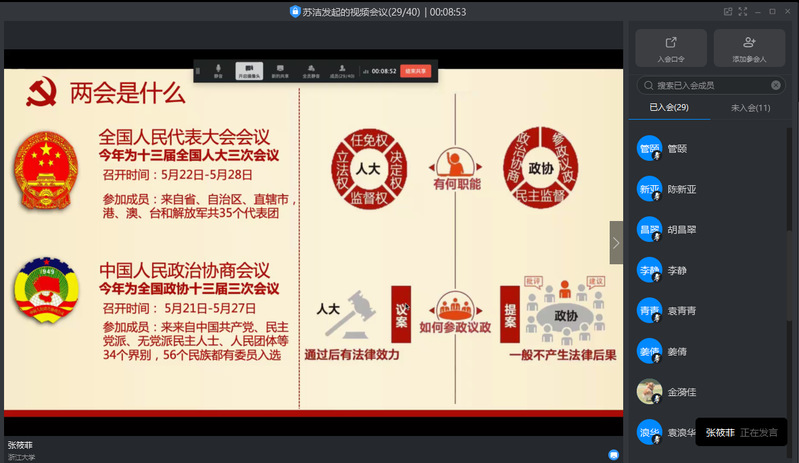Click the blue chat icon at the bottom right of the video area

(614, 454)
